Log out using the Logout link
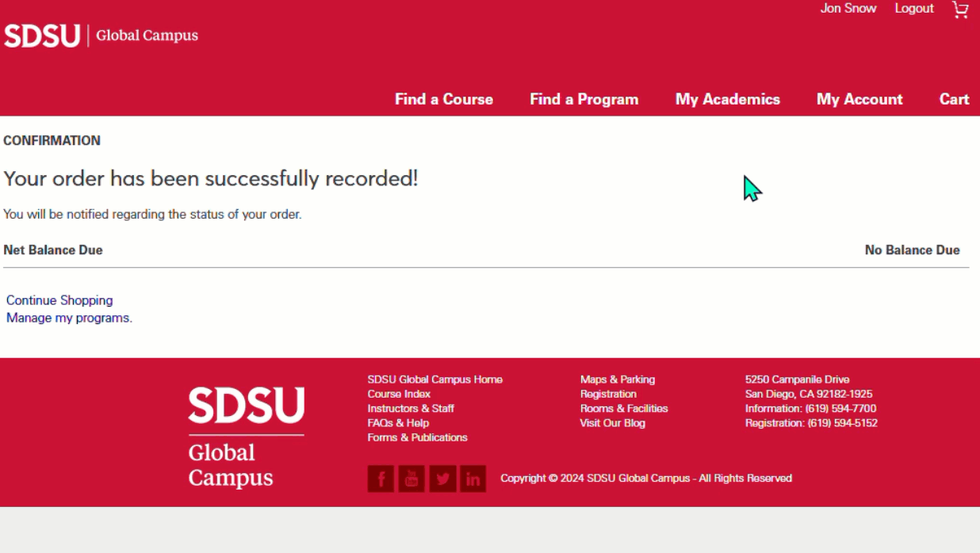Viewport: 980px width, 553px height. [x=914, y=9]
